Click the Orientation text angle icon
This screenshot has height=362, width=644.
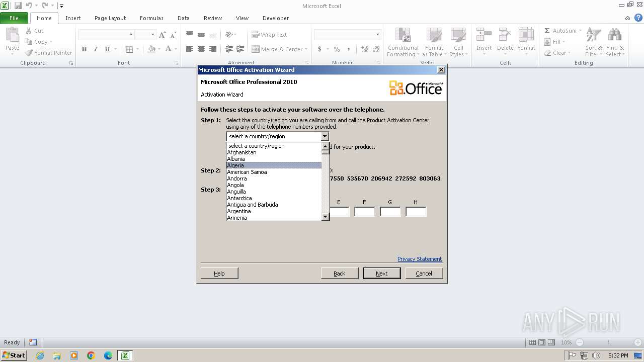click(x=229, y=35)
